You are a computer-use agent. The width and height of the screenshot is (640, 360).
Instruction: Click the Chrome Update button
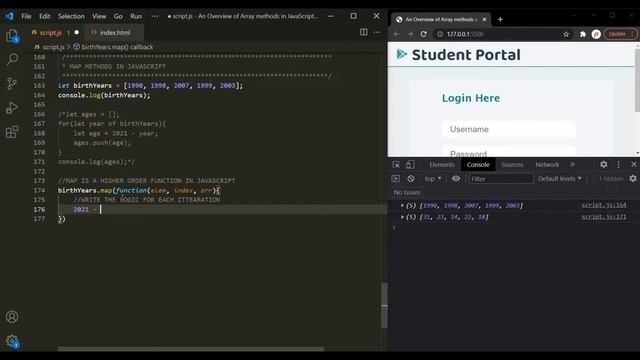[620, 34]
